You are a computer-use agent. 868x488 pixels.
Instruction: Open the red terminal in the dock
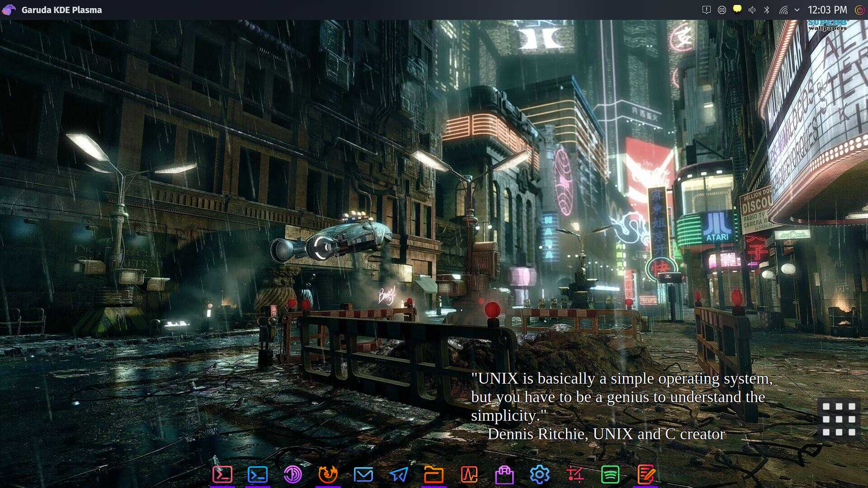222,474
